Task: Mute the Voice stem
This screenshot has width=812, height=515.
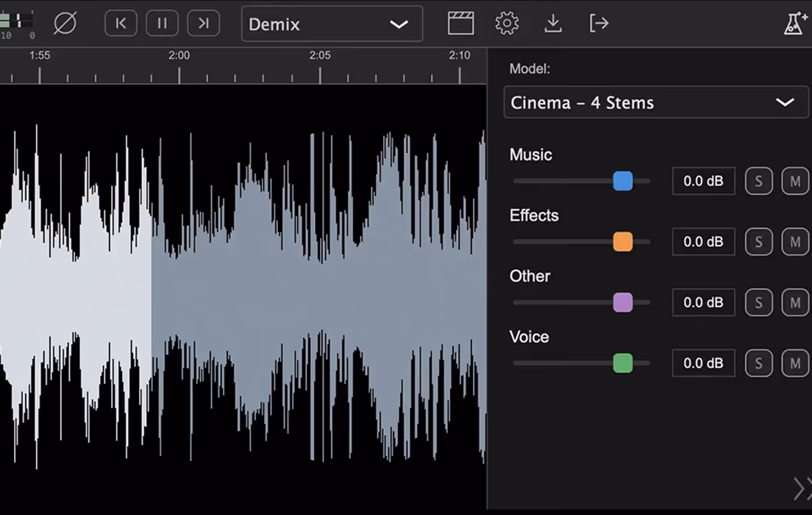Action: click(795, 363)
